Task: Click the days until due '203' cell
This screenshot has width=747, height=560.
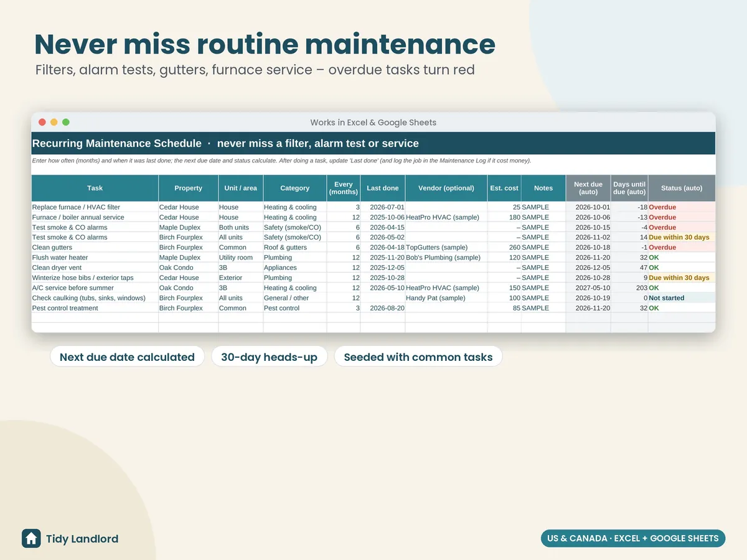Action: coord(629,288)
